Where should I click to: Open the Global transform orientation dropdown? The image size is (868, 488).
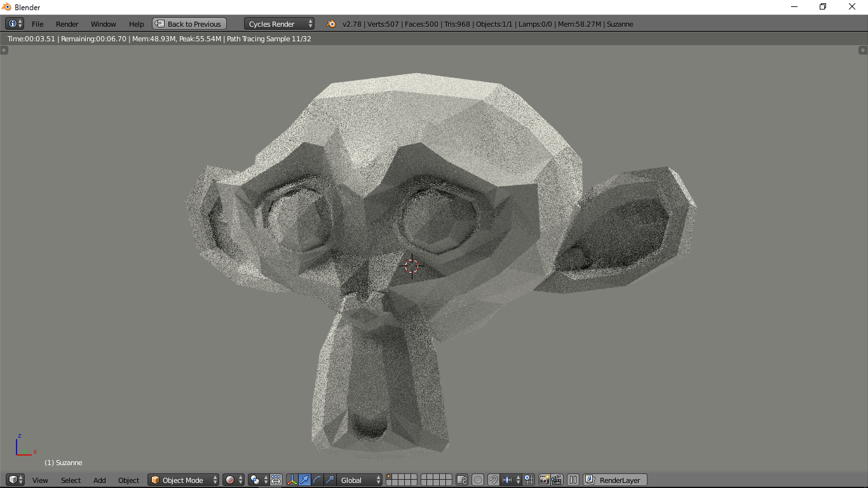(360, 480)
